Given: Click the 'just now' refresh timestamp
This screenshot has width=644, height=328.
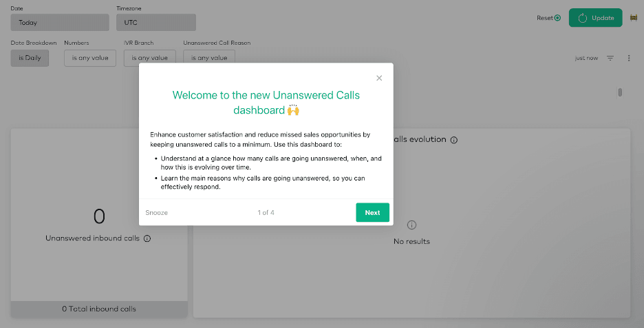Looking at the screenshot, I should pos(586,58).
